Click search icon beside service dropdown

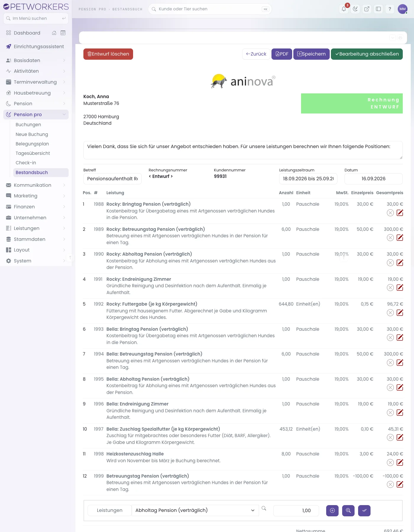point(264,508)
